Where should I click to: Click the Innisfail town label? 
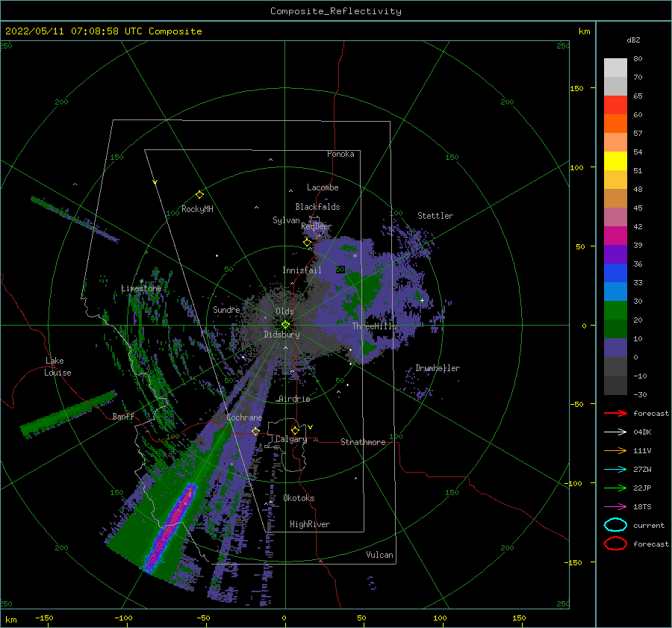[x=302, y=270]
